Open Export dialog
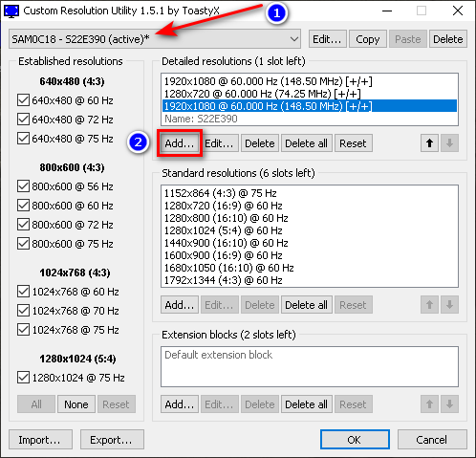 pyautogui.click(x=112, y=440)
